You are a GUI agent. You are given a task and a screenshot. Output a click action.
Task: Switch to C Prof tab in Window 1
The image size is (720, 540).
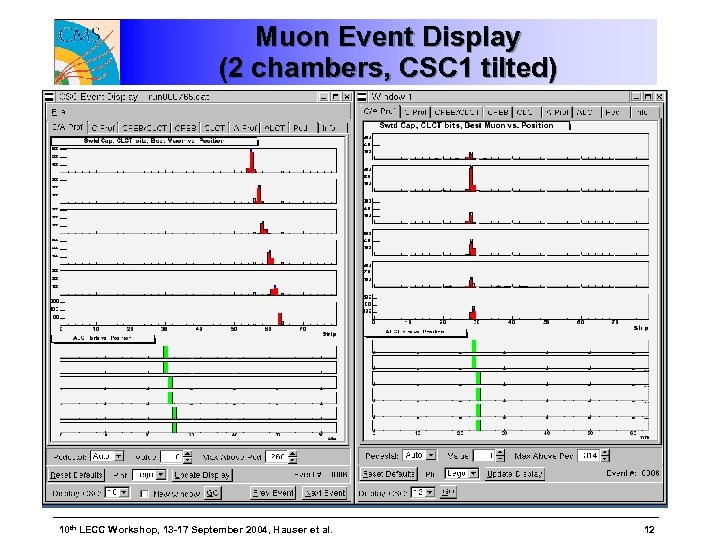416,112
